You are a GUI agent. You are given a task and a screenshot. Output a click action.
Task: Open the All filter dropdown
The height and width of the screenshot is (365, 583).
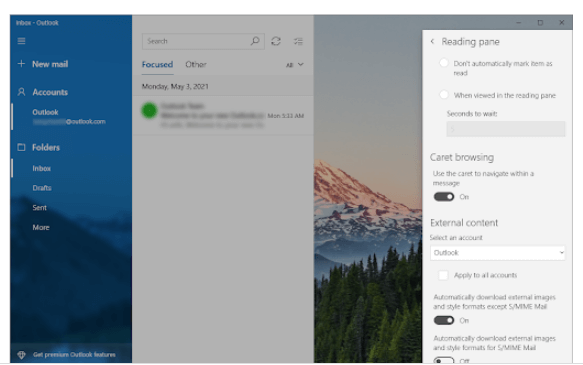coord(294,65)
